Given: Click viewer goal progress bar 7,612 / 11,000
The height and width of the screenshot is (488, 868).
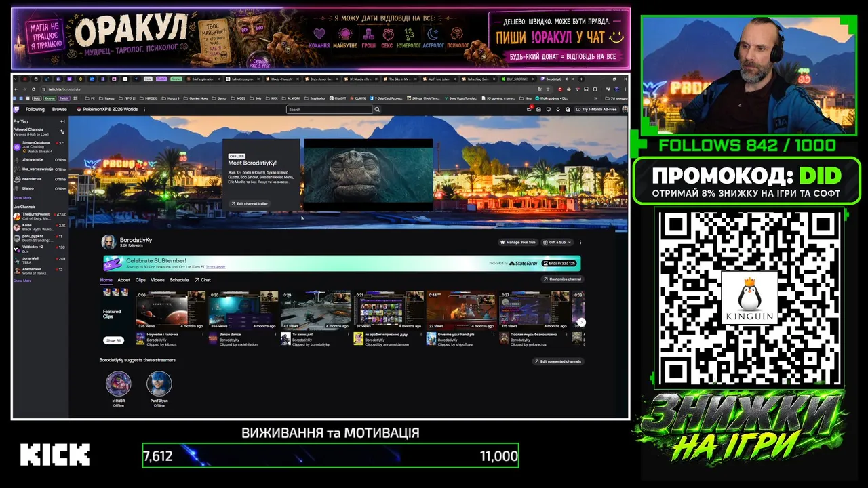Looking at the screenshot, I should (330, 455).
